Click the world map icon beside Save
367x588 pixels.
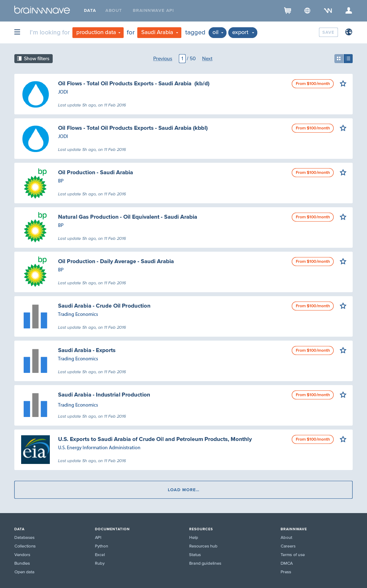tap(348, 32)
